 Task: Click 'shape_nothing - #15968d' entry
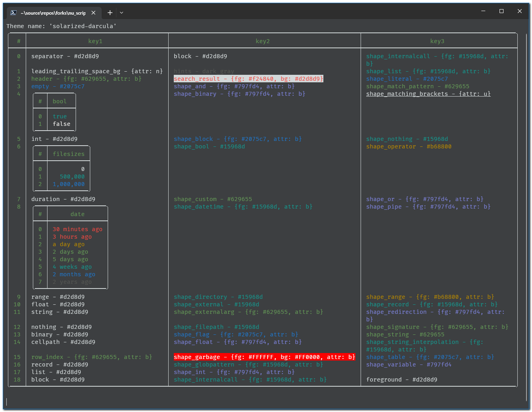point(407,139)
